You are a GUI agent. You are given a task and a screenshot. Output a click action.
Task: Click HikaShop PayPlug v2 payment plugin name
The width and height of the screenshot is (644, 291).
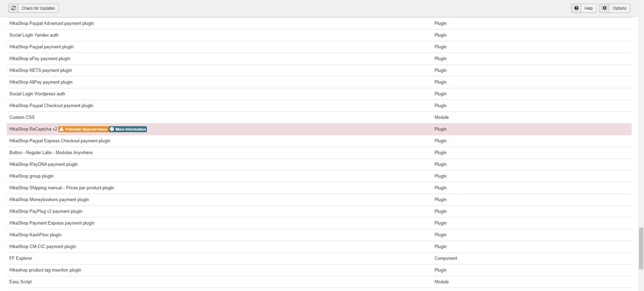click(46, 211)
